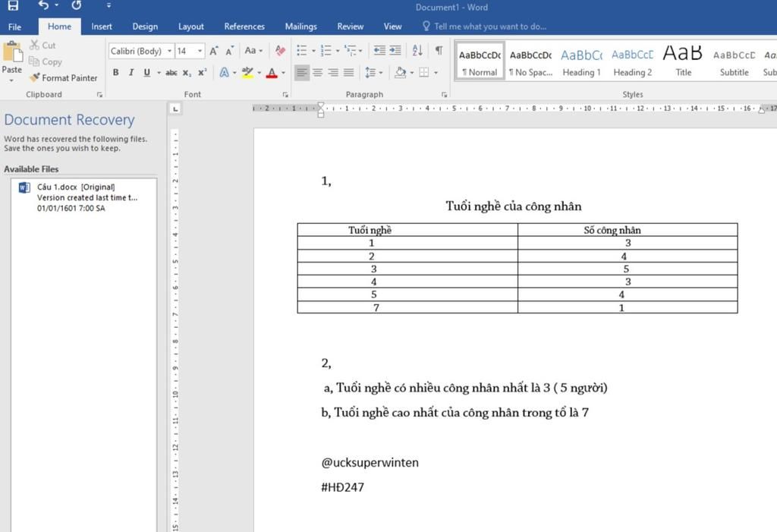Toggle Italic formatting
Screen dimensions: 777x532
(131, 72)
